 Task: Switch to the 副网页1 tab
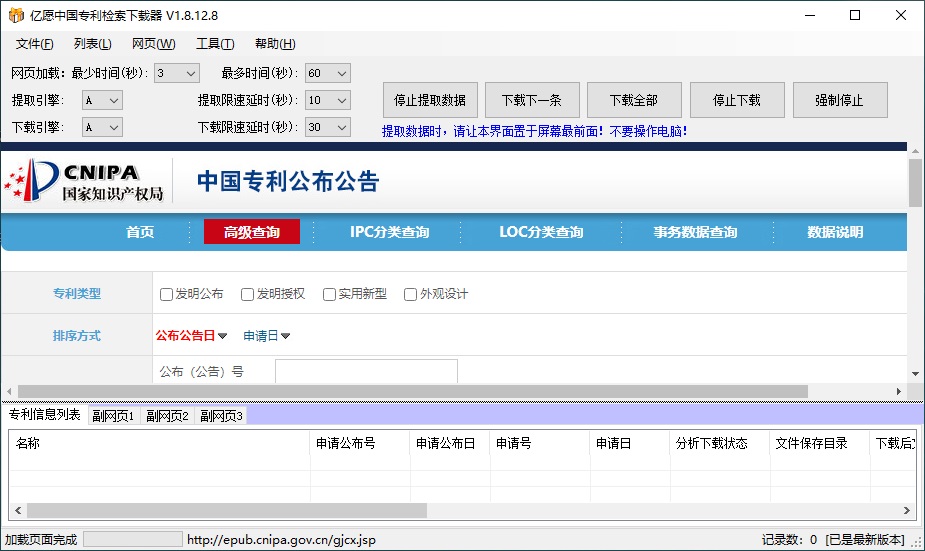[113, 416]
